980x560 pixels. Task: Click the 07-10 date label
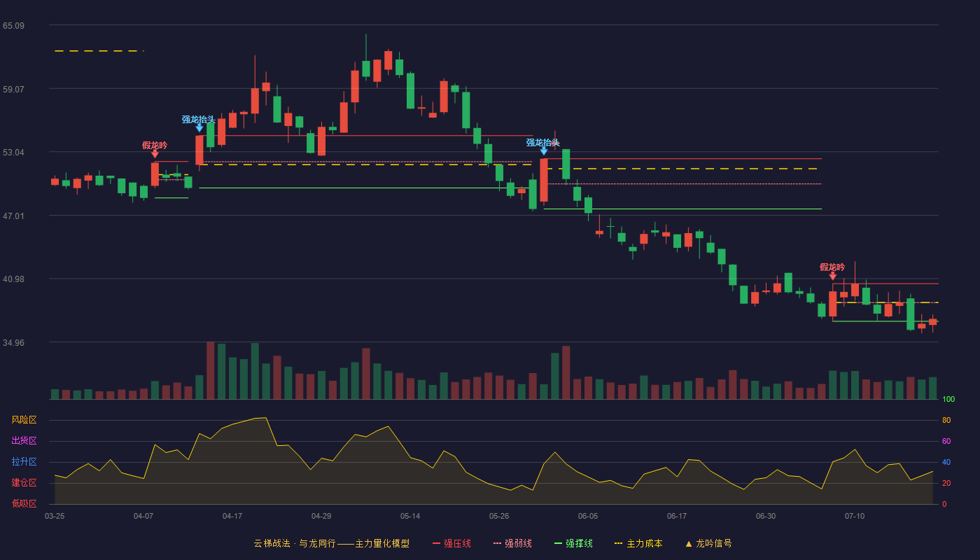[x=855, y=516]
